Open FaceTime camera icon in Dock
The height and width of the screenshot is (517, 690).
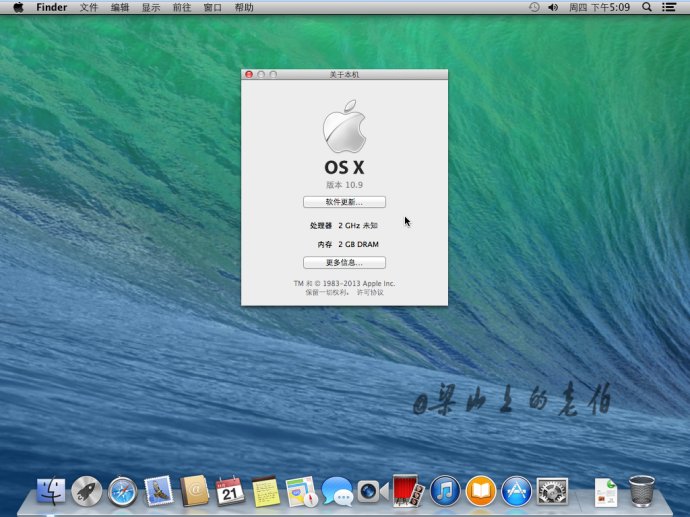coord(373,491)
